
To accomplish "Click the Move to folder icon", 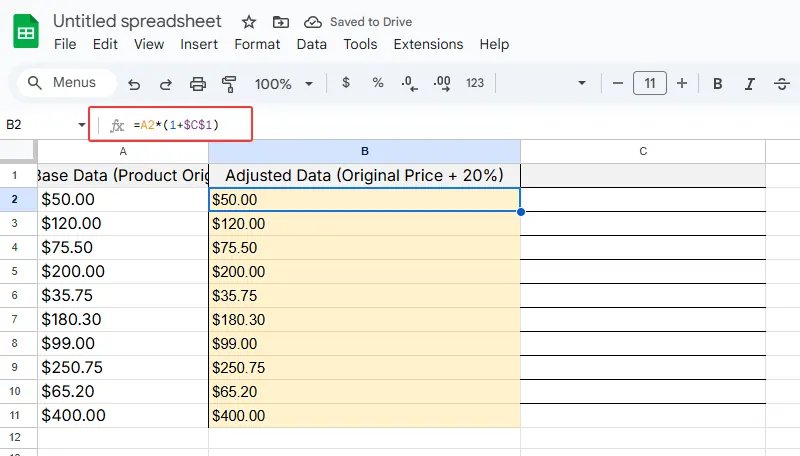I will 280,22.
